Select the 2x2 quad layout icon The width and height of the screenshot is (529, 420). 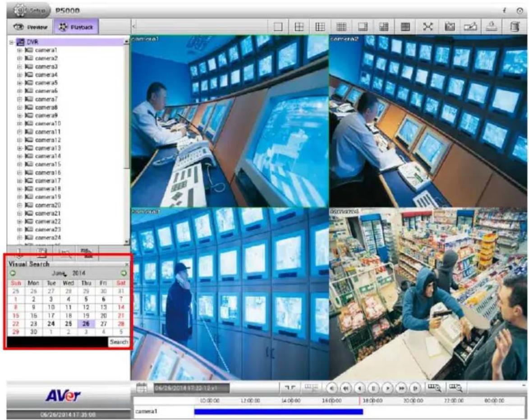coord(299,27)
